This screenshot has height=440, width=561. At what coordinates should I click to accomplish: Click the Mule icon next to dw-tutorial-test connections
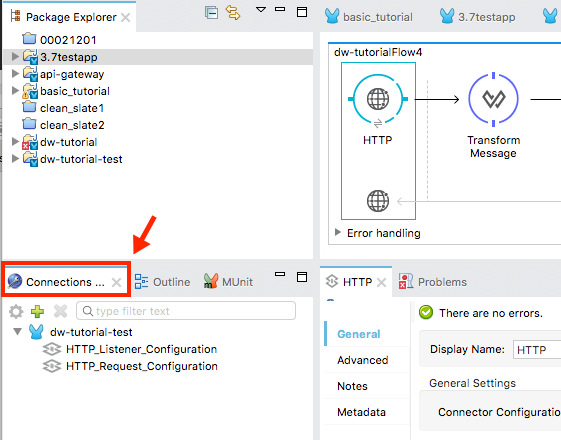[36, 332]
